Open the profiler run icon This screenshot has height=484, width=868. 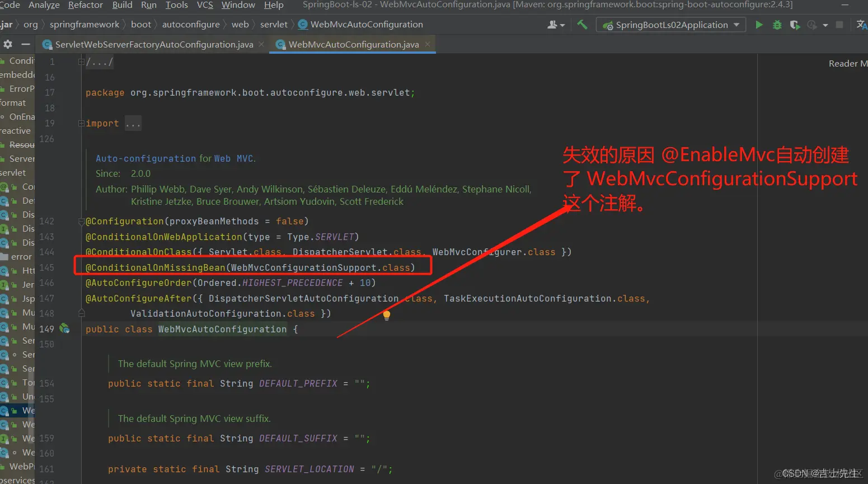[x=811, y=25]
